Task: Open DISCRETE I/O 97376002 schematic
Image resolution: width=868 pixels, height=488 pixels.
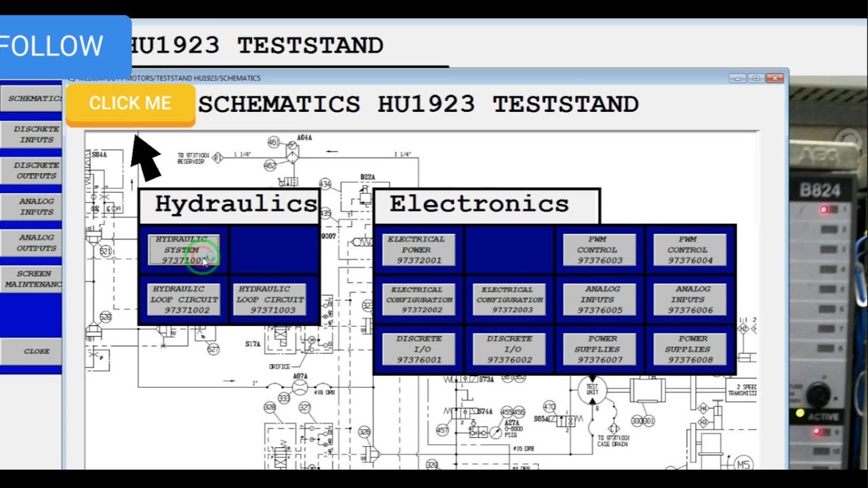Action: pyautogui.click(x=509, y=349)
